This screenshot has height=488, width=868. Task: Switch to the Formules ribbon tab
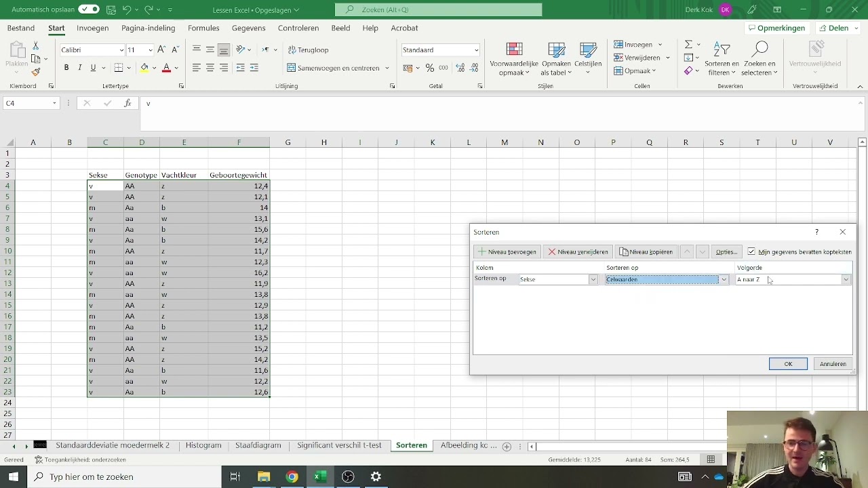click(x=203, y=28)
